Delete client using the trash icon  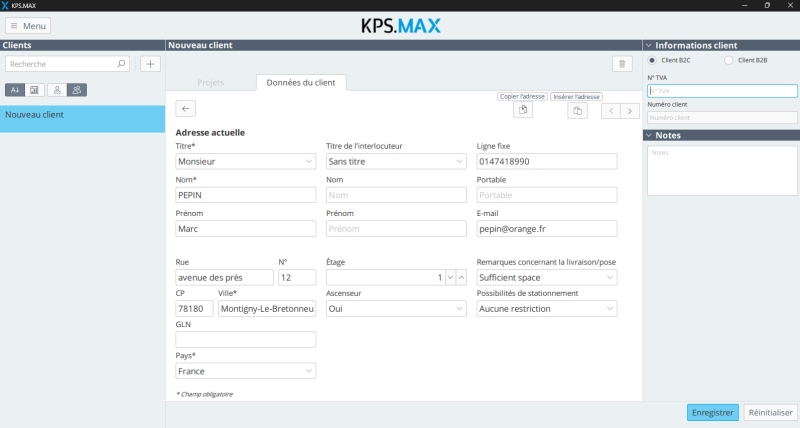[622, 64]
